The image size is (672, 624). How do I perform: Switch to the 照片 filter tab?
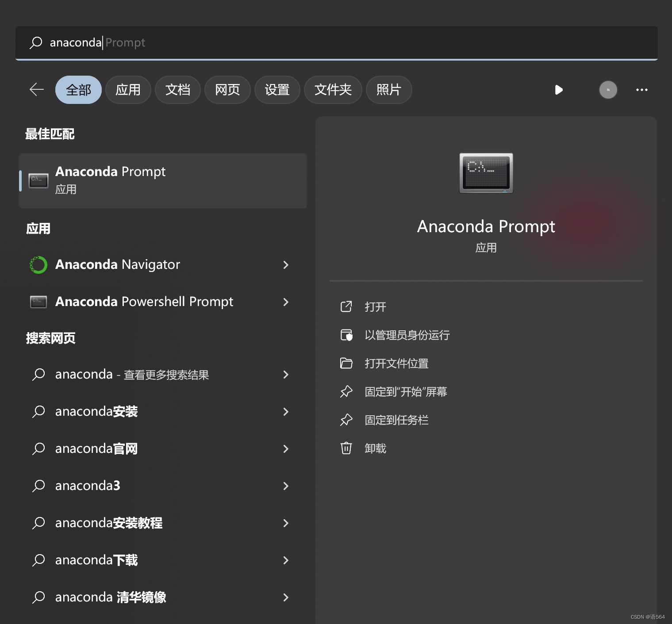[388, 90]
